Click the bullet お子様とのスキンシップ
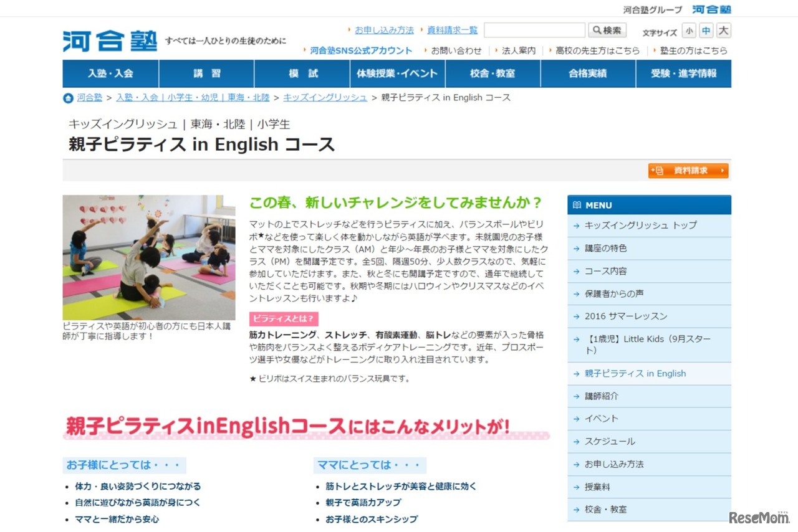798x532 pixels. coord(372,519)
